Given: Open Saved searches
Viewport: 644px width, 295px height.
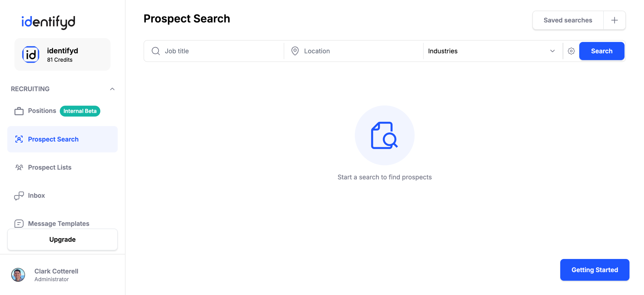Looking at the screenshot, I should [568, 20].
